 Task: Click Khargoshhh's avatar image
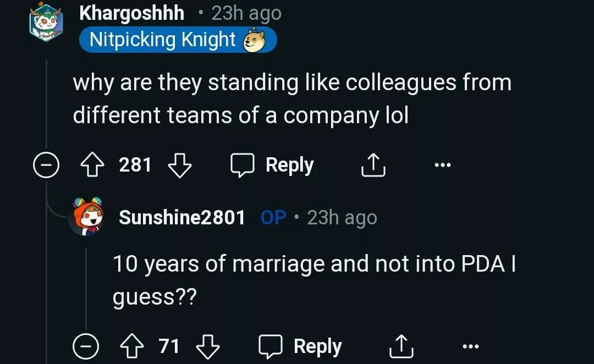pyautogui.click(x=46, y=22)
